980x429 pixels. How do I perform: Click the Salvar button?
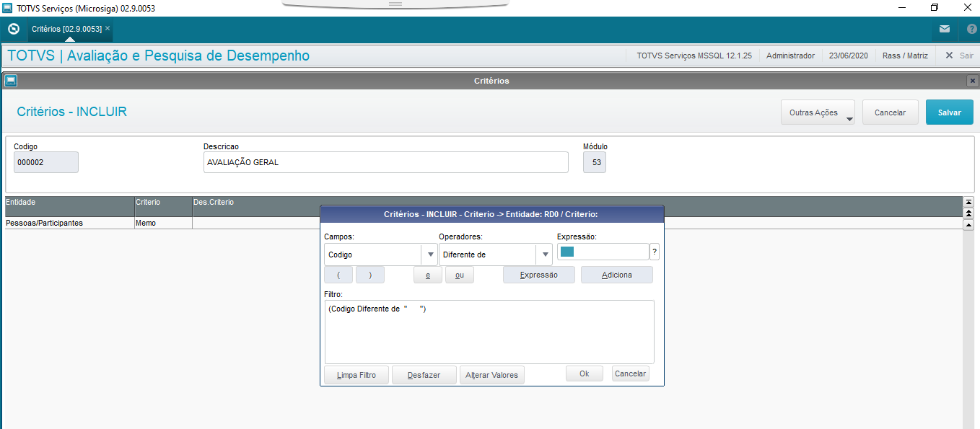[x=949, y=112]
